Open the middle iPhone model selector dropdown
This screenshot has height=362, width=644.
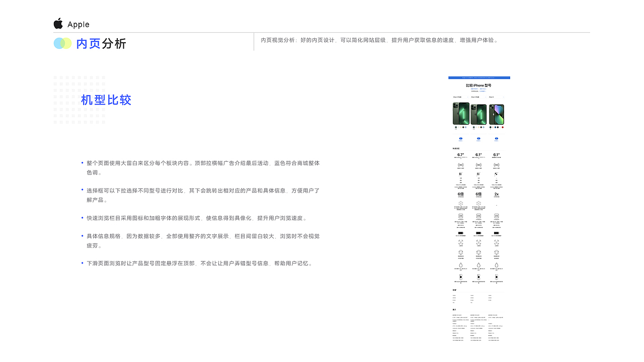pyautogui.click(x=478, y=97)
